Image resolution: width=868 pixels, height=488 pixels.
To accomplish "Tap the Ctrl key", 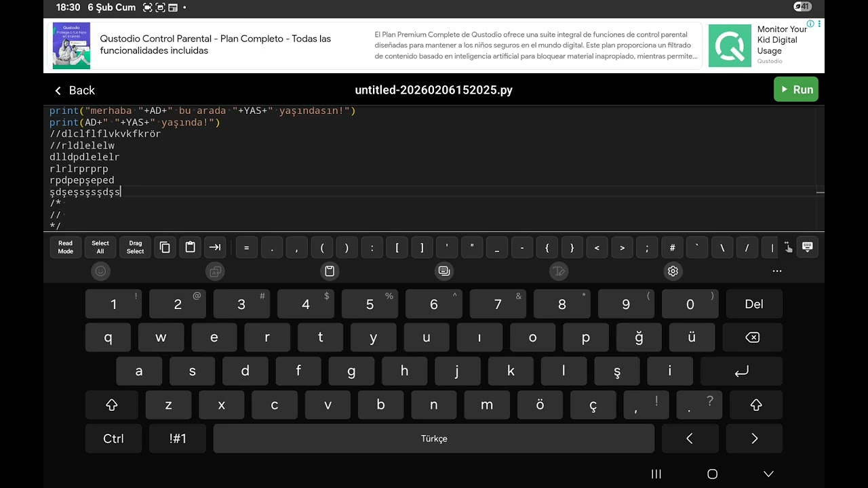I will pyautogui.click(x=113, y=439).
